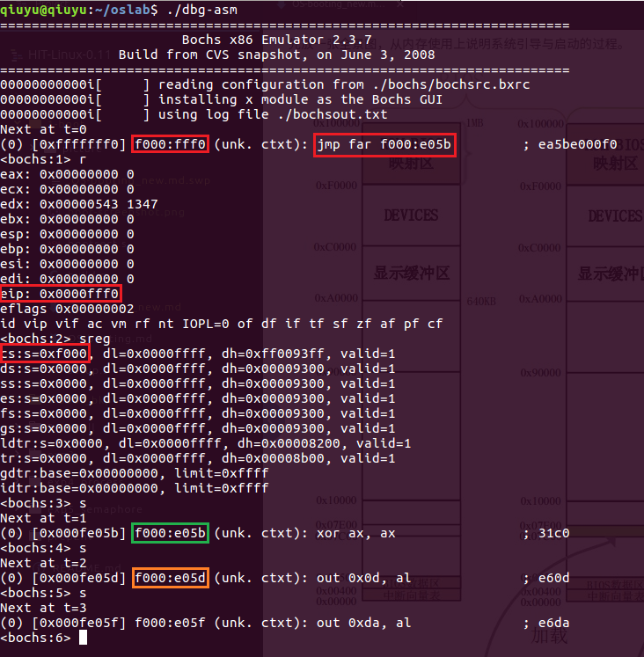Click the "idtr:base=0x00000000" line
Viewport: 644px width, 657px height.
[x=134, y=488]
